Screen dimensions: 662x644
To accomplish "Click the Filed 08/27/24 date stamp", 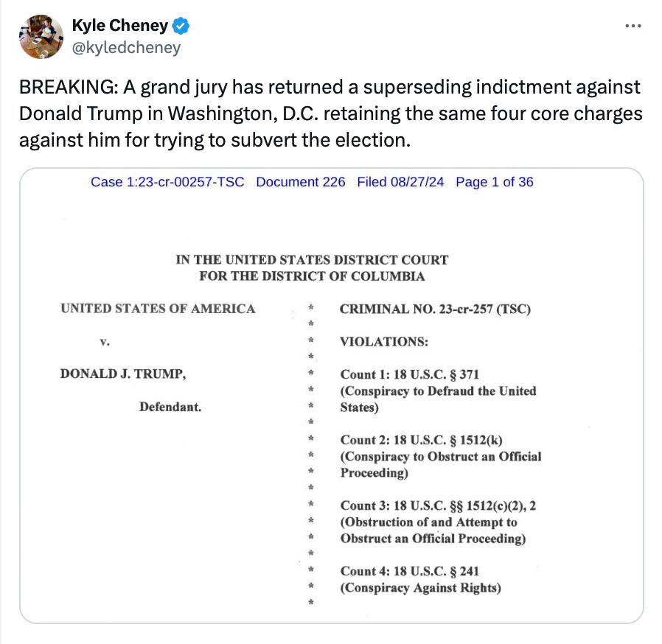I will tap(400, 182).
